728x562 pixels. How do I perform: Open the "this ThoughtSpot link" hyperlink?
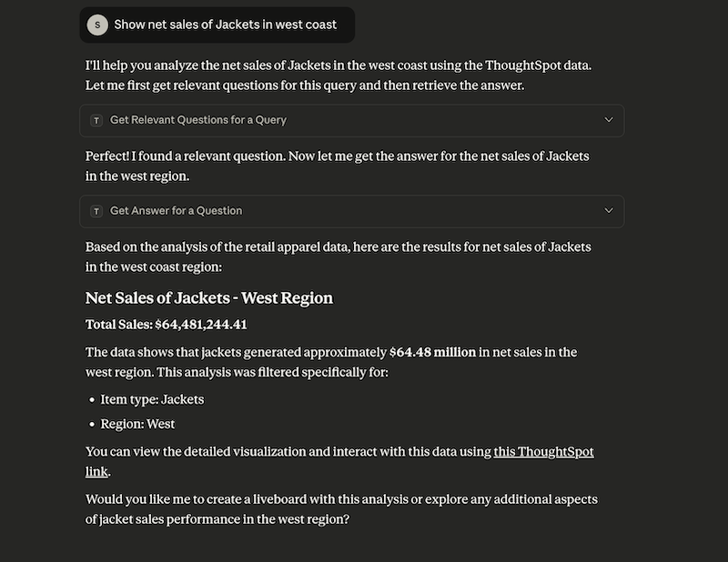click(x=543, y=452)
